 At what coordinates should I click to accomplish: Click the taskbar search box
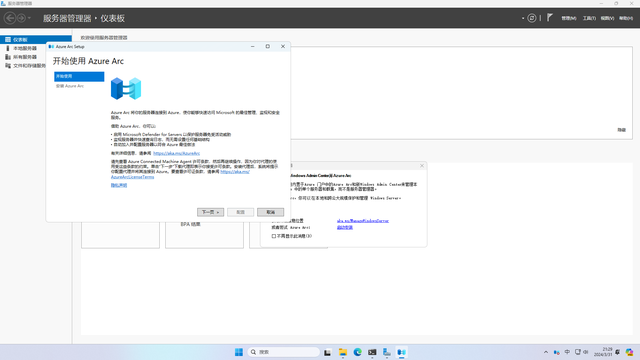click(x=284, y=352)
